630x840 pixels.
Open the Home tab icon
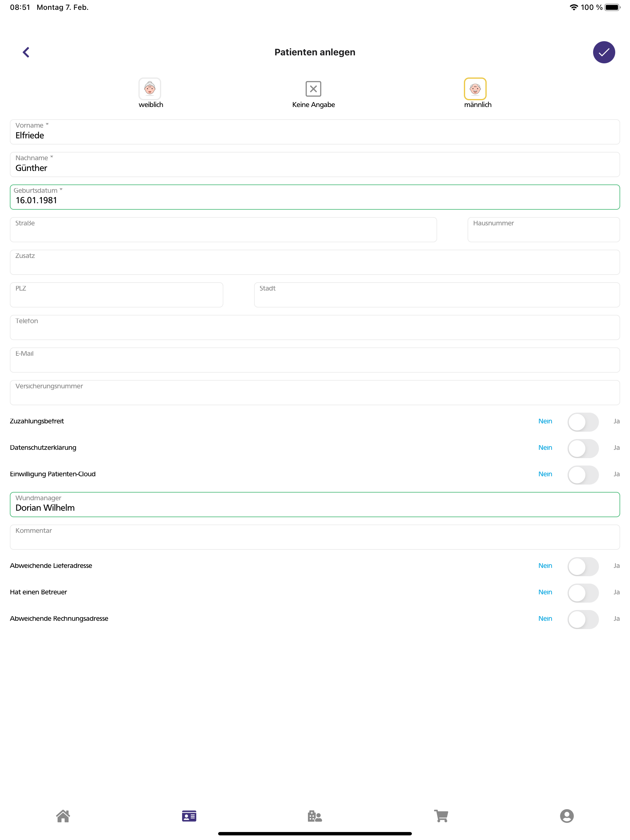pos(63,816)
